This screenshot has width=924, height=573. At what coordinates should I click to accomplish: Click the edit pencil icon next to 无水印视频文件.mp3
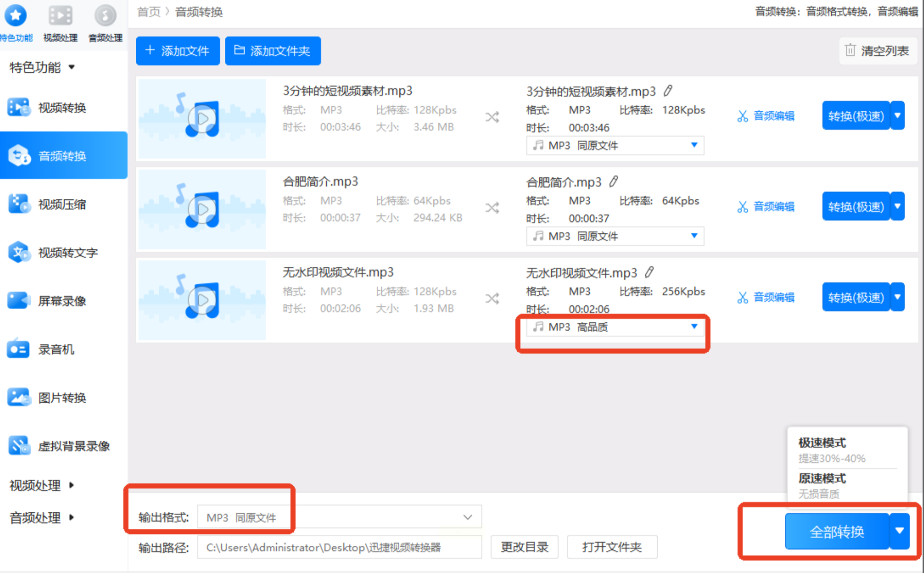pos(649,272)
